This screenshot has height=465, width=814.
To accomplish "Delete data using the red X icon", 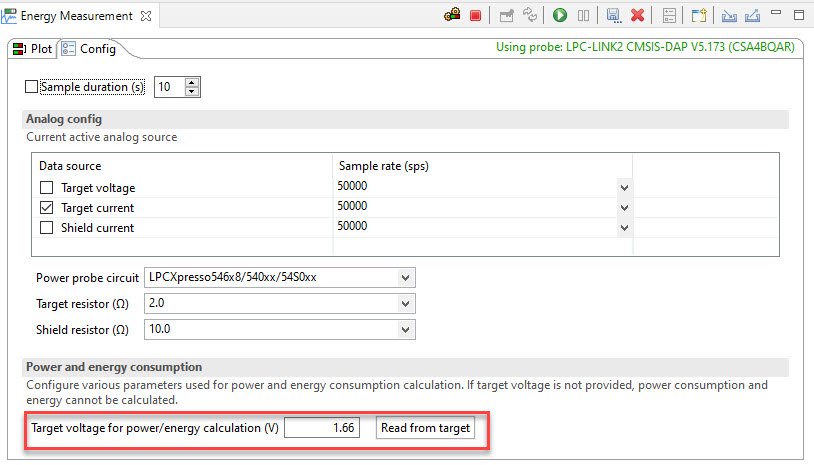I will point(637,16).
